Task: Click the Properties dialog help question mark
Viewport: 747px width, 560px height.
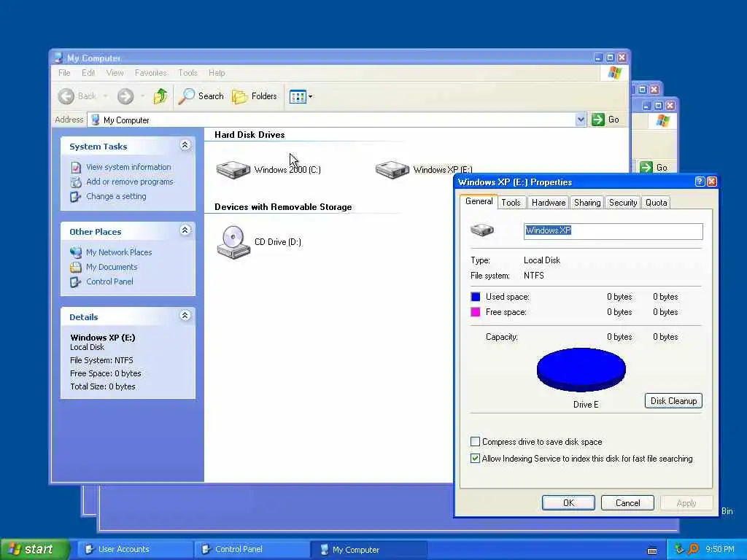Action: pyautogui.click(x=700, y=182)
